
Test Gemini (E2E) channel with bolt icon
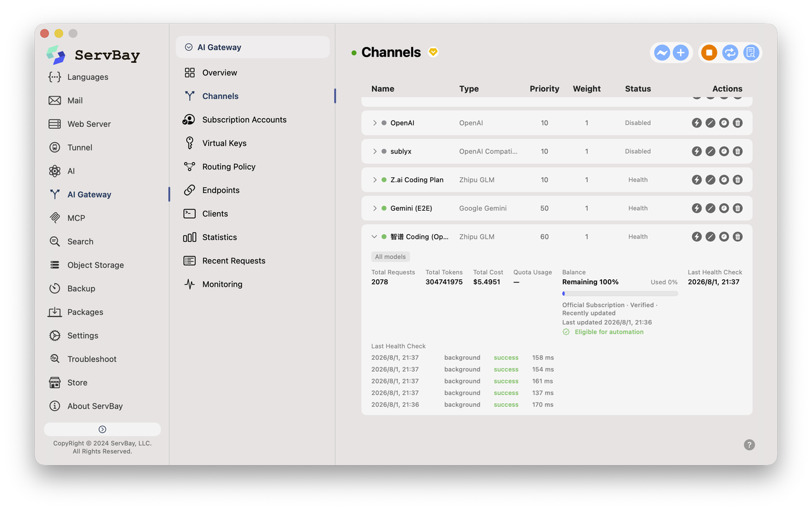click(697, 208)
